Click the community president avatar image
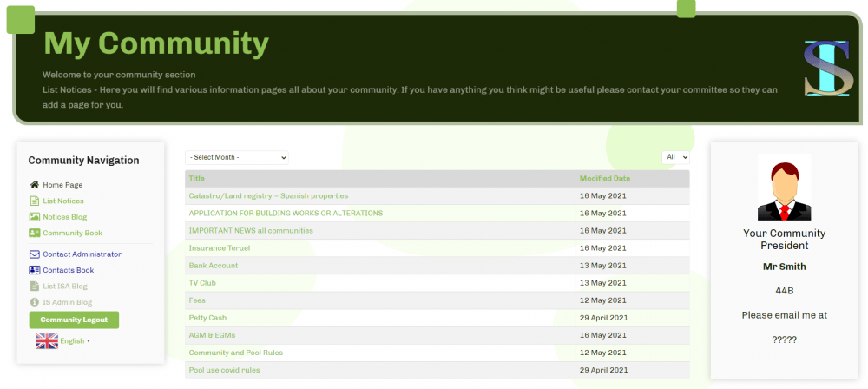The width and height of the screenshot is (868, 389). click(x=784, y=188)
